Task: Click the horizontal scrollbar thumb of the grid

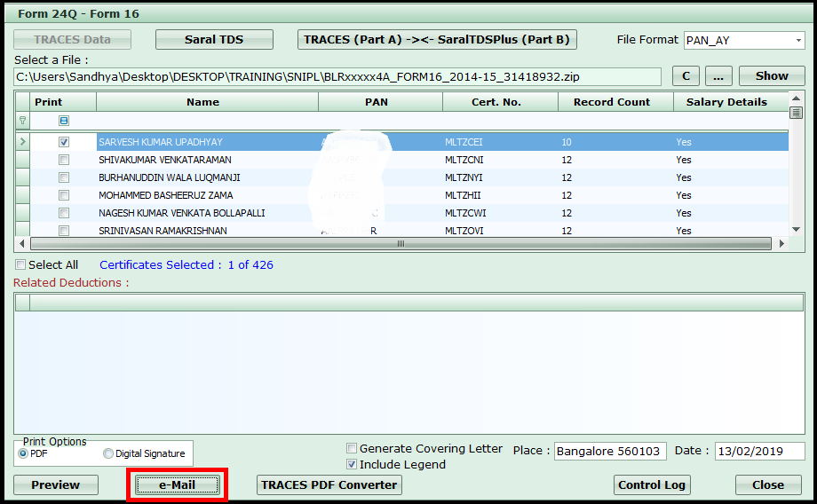Action: [x=401, y=244]
